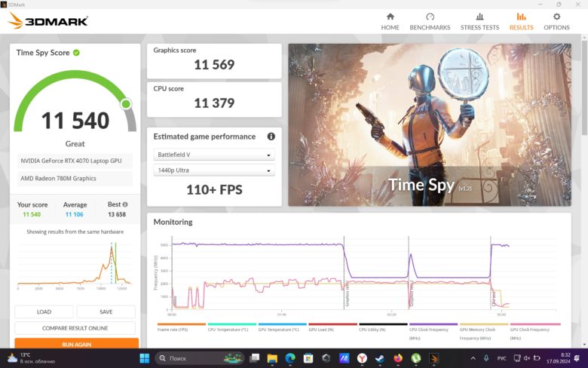Click the microphone tray icon
The image size is (588, 368).
(486, 358)
